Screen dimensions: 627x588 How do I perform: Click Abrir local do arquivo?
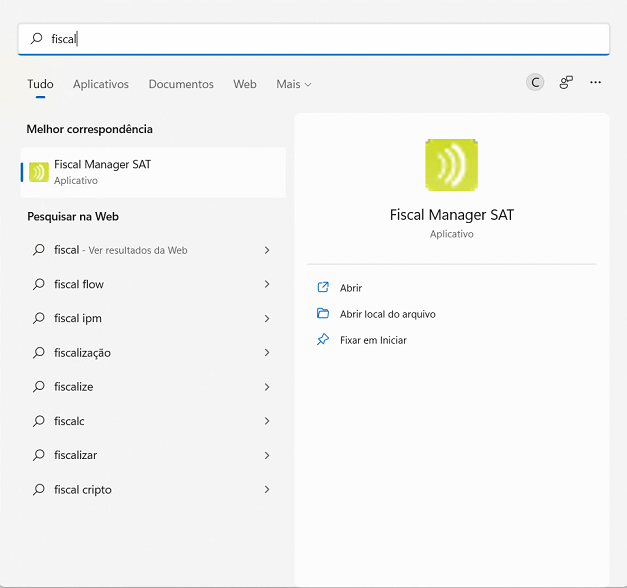(387, 314)
